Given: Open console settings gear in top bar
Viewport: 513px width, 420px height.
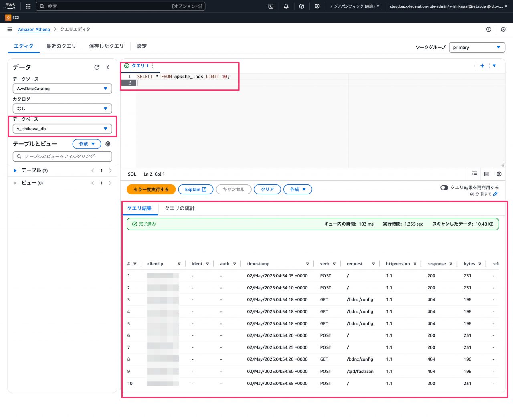Looking at the screenshot, I should click(317, 6).
